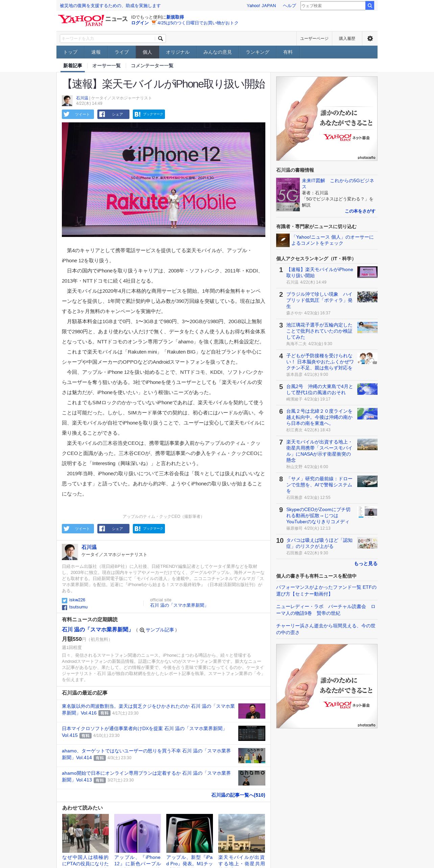Click the Yahoo! JAPAN header link

pos(261,6)
